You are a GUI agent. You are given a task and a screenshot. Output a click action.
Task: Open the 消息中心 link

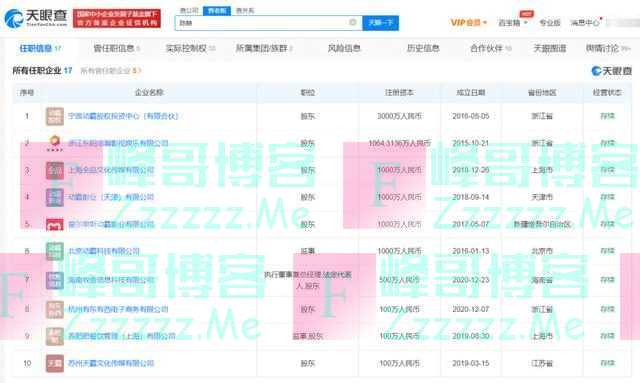pyautogui.click(x=585, y=22)
